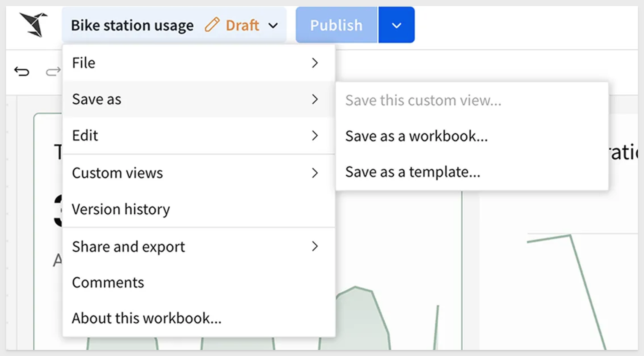644x356 pixels.
Task: Click the Sigma bird logo icon
Action: (x=34, y=25)
